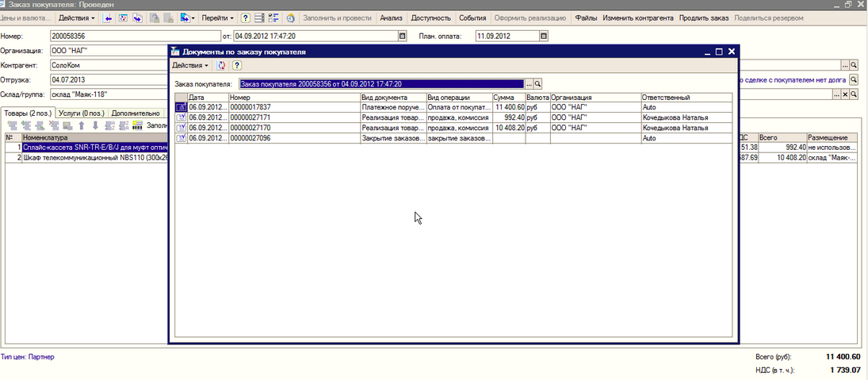This screenshot has height=380, width=868.
Task: Click the sort-ascending icon in the Товары toolbar
Action: 109,125
